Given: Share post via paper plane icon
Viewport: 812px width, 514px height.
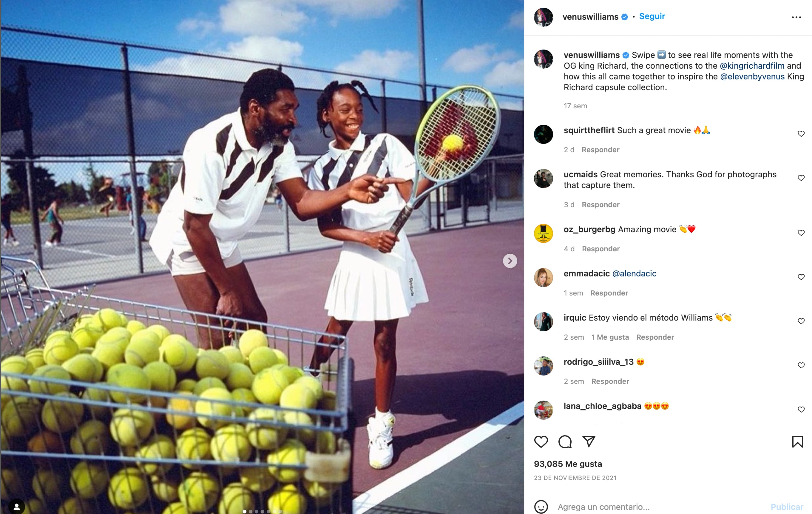Looking at the screenshot, I should [589, 441].
